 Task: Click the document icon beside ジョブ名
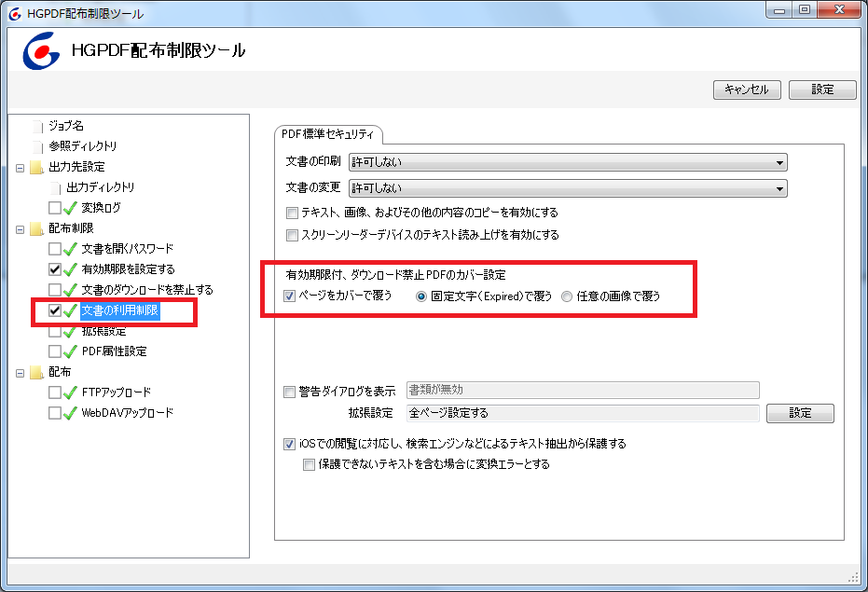pyautogui.click(x=37, y=126)
